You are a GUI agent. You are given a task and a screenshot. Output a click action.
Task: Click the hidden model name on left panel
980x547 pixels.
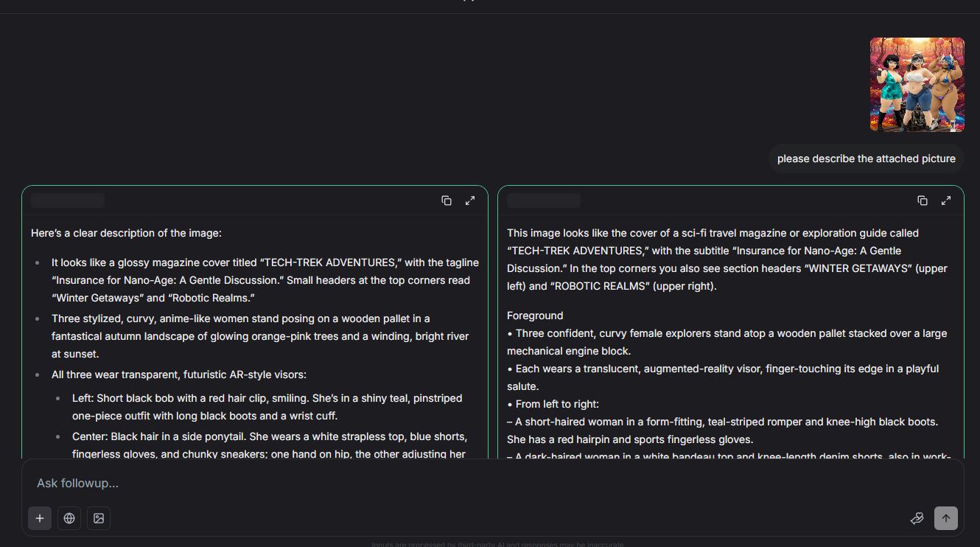pos(68,201)
